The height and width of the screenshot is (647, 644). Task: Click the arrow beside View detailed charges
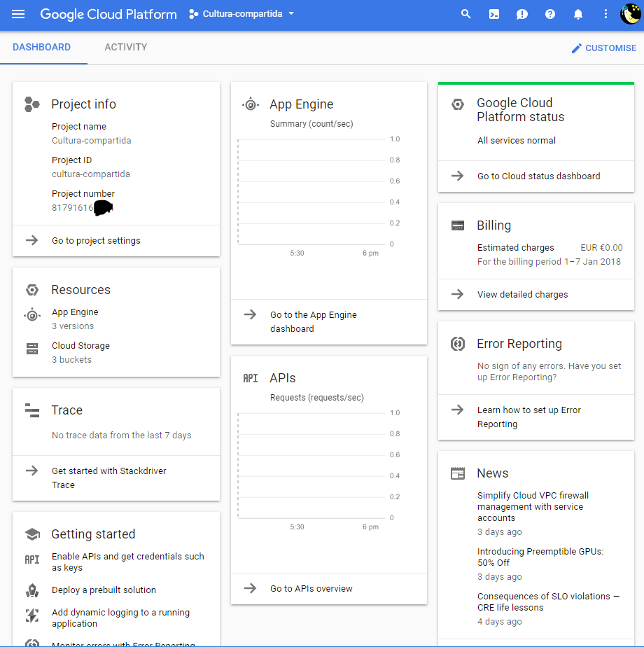(x=457, y=294)
